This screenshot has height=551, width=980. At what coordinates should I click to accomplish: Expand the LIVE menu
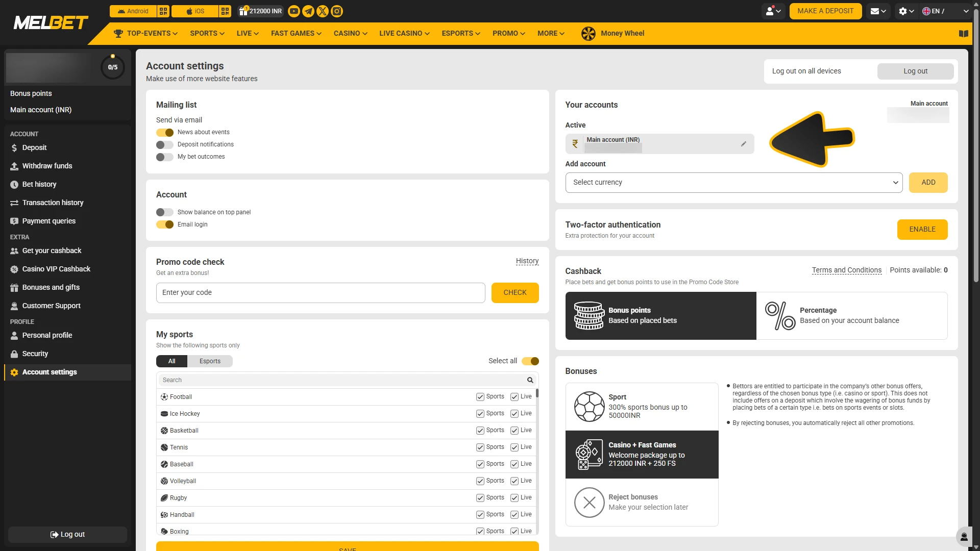coord(248,34)
